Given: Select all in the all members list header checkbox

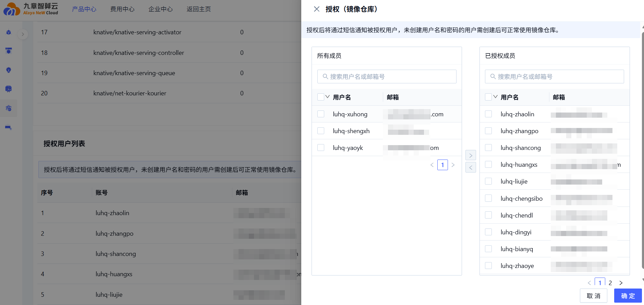Looking at the screenshot, I should [321, 97].
